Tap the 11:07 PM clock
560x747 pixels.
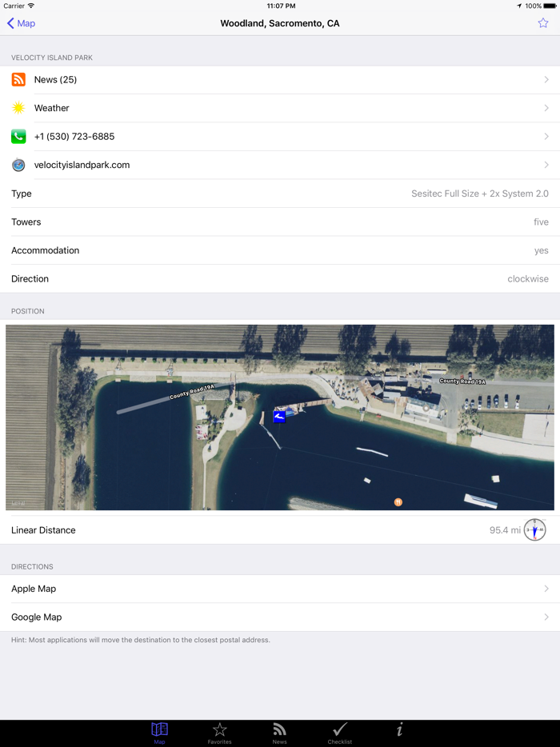[x=281, y=6]
